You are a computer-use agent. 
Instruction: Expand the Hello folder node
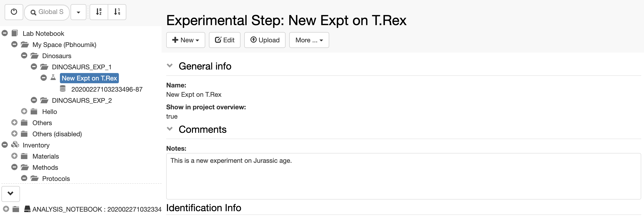tap(24, 111)
